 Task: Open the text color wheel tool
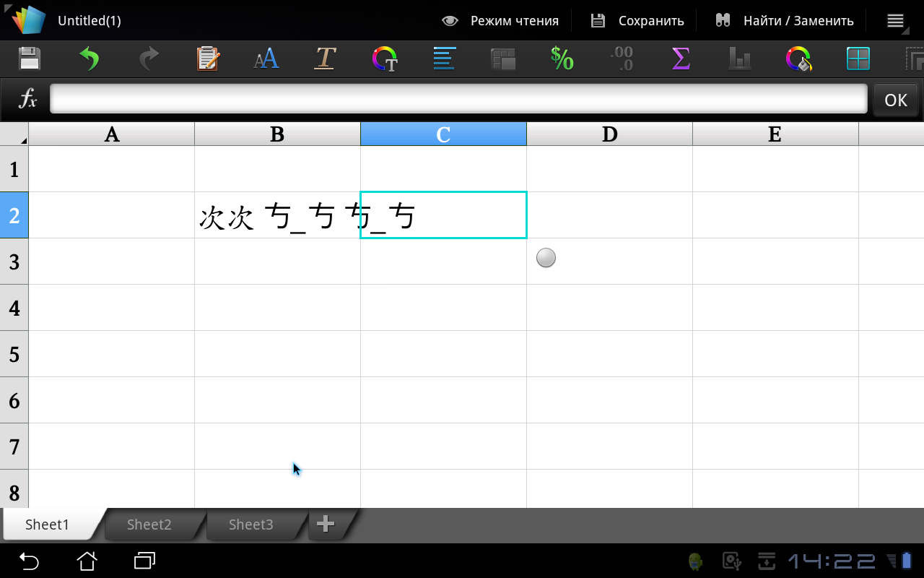[385, 59]
